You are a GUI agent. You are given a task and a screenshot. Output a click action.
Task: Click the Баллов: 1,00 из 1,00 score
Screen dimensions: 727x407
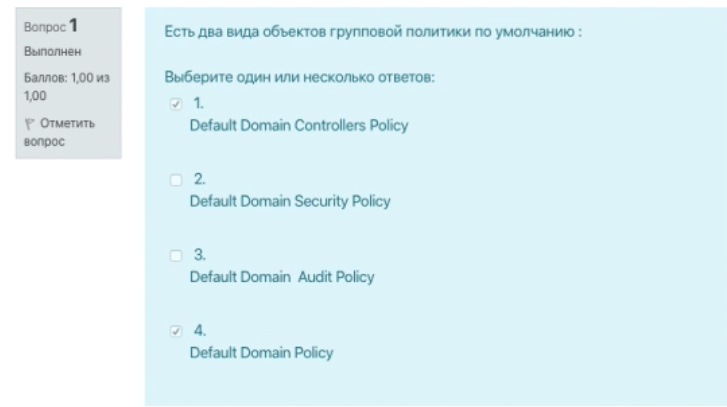pyautogui.click(x=67, y=87)
